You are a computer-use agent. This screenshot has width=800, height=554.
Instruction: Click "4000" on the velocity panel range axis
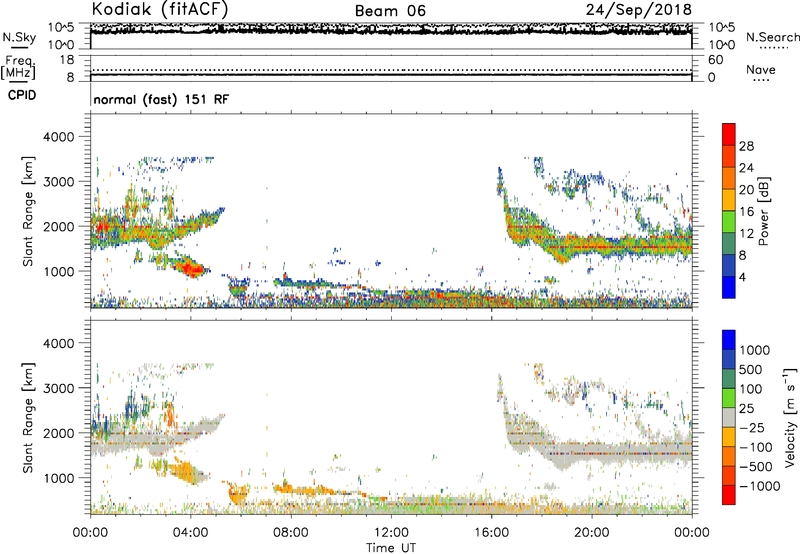tap(59, 343)
